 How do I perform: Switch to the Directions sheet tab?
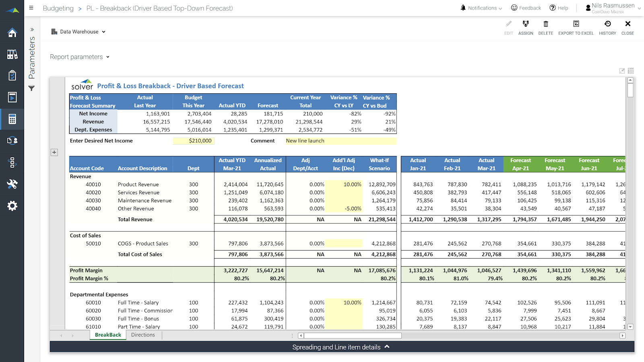[143, 335]
